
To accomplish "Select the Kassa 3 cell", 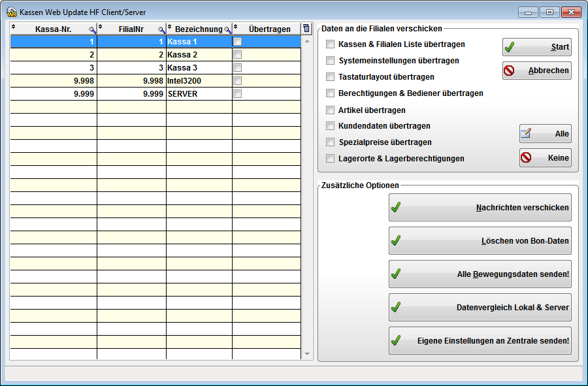I will click(x=199, y=68).
